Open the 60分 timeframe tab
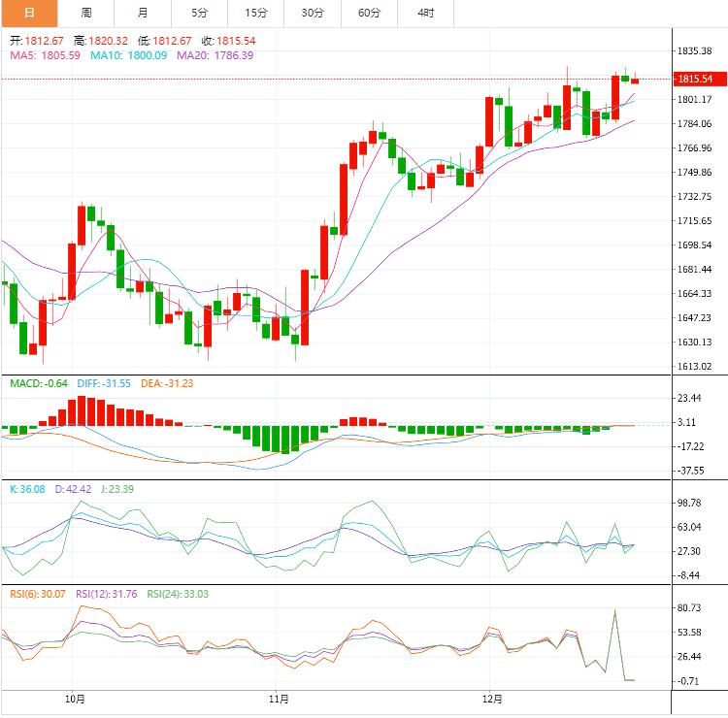The image size is (728, 718). coord(369,13)
